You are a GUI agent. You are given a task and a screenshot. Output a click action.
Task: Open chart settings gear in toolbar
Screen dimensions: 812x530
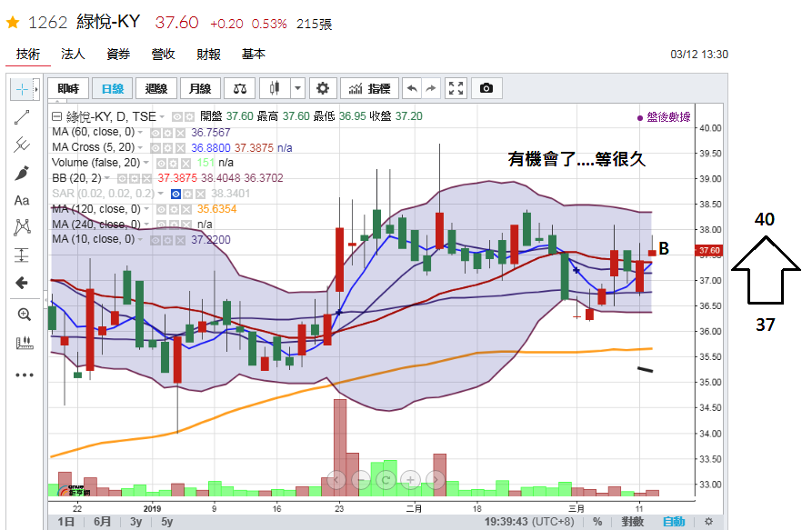pyautogui.click(x=323, y=88)
